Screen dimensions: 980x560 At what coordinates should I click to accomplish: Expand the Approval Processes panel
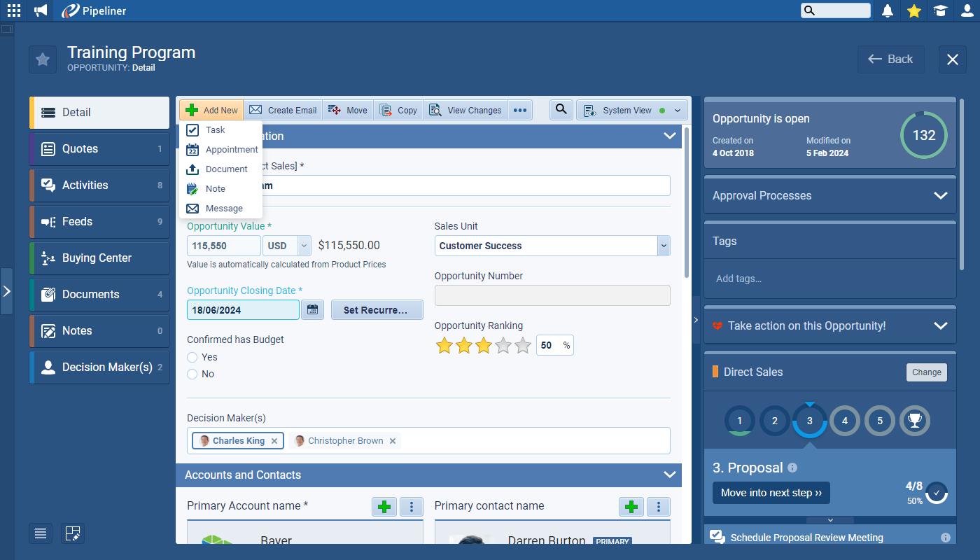(x=940, y=195)
